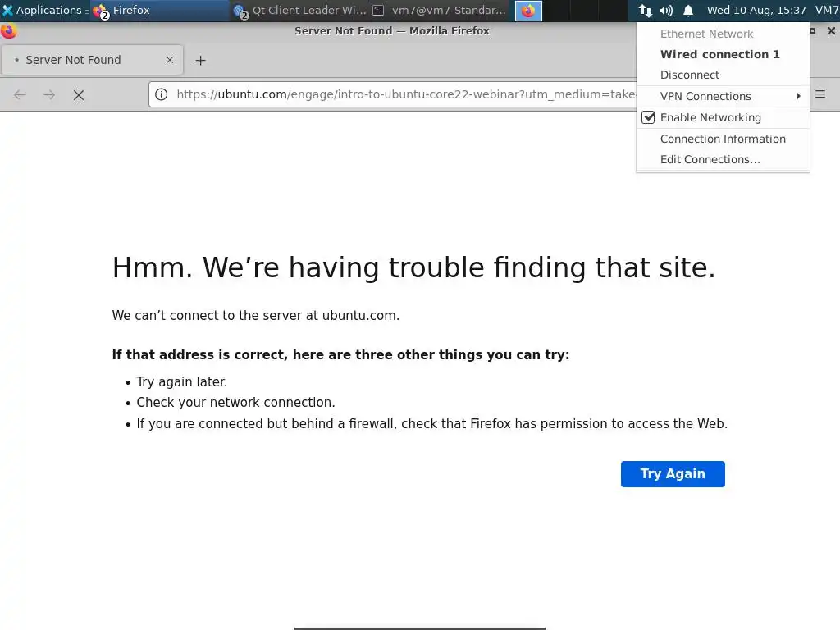The height and width of the screenshot is (630, 840).
Task: Select the Server Not Found tab
Action: click(x=92, y=60)
